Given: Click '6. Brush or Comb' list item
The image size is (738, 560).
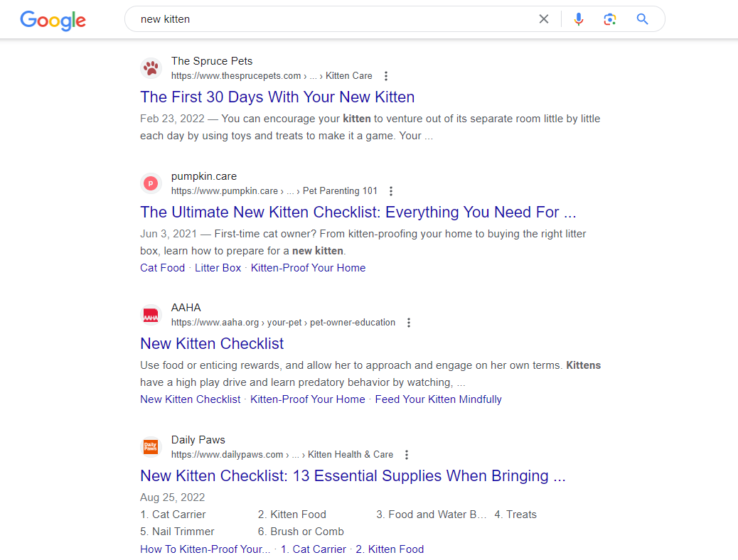Looking at the screenshot, I should 301,532.
